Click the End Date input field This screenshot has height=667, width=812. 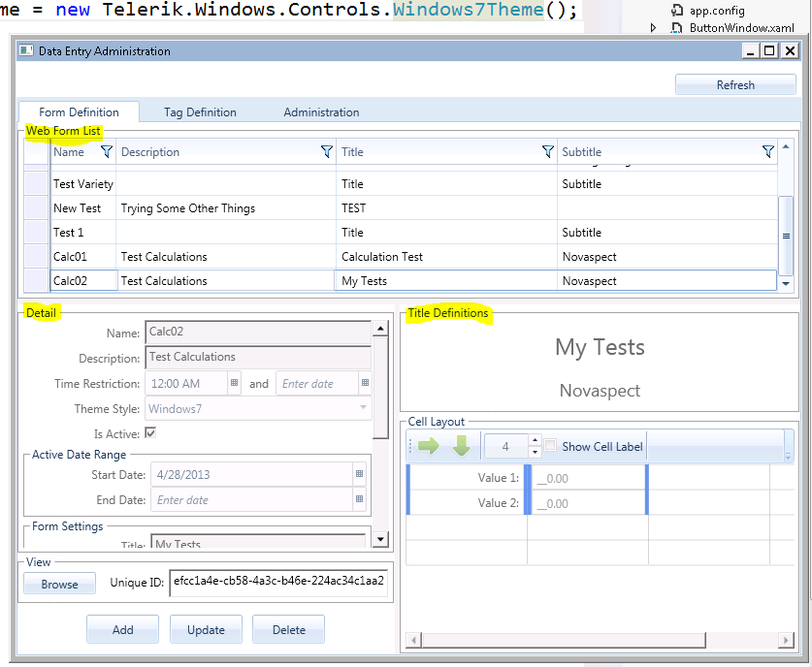251,499
